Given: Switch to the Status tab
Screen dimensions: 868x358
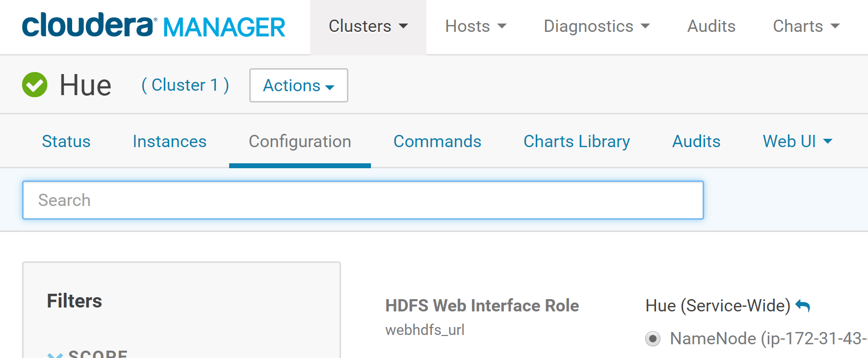Looking at the screenshot, I should tap(66, 142).
